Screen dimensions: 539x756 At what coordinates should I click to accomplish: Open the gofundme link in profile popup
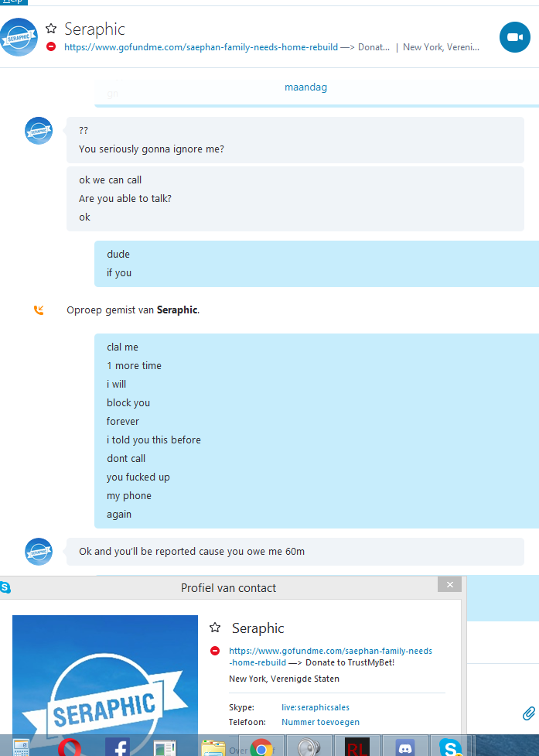click(330, 657)
